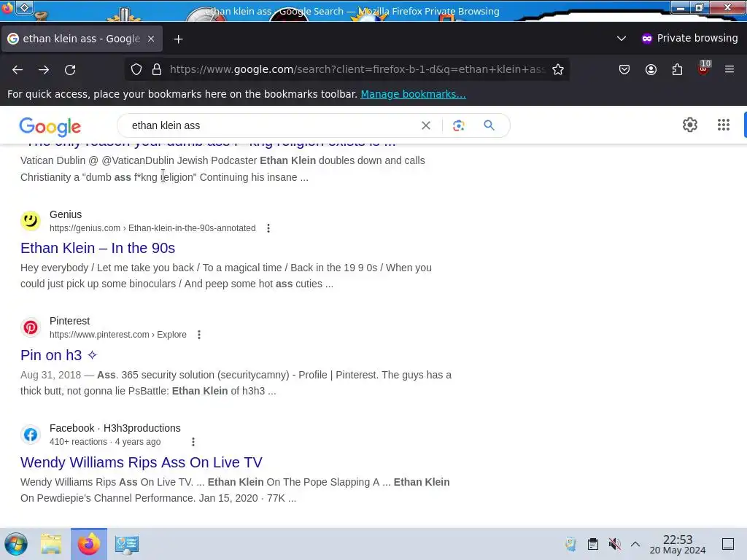
Task: Expand hidden system tray icons
Action: (635, 544)
